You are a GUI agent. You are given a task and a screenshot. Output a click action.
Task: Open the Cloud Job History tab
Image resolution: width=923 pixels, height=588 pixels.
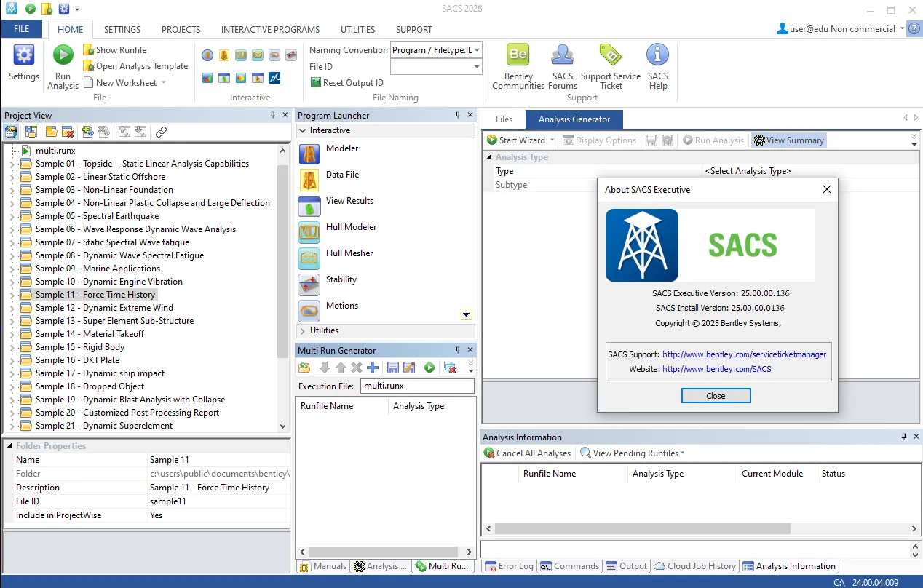(x=694, y=566)
